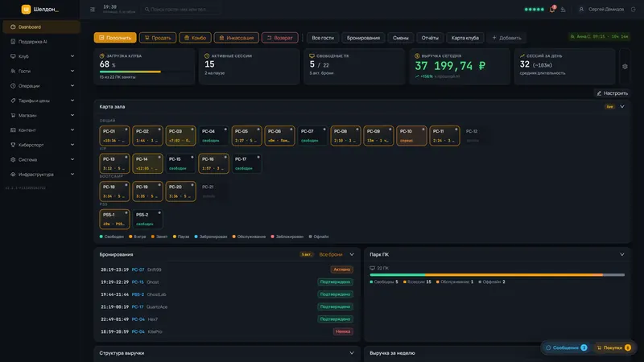644x362 pixels.
Task: Open the stats widget settings gear
Action: (625, 67)
